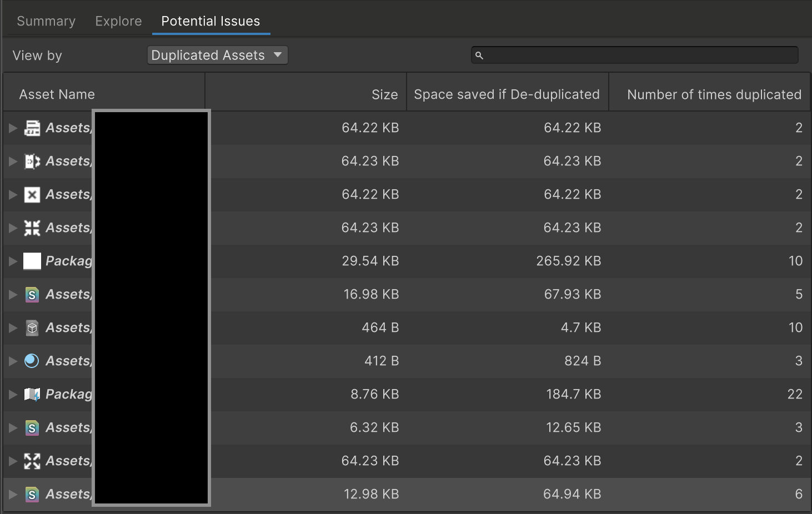The width and height of the screenshot is (812, 514).
Task: Click the expand-arrows sprite icon near the bottom
Action: pyautogui.click(x=32, y=461)
